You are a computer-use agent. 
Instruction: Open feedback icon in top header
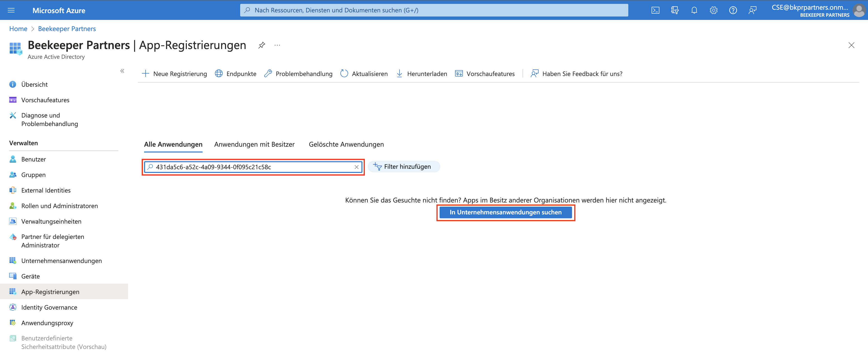753,10
